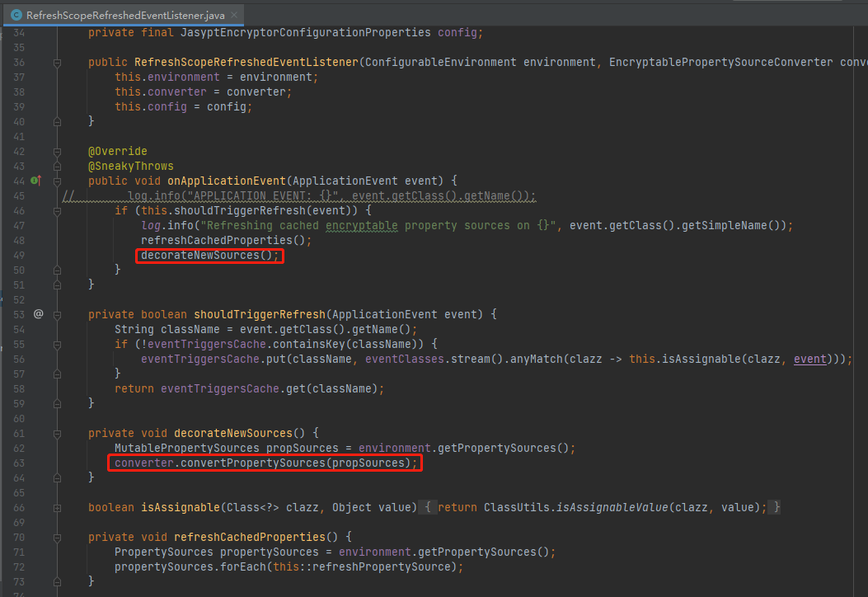The image size is (868, 597).
Task: Collapse refreshCachedProperties at line 70 fold marker
Action: click(x=57, y=537)
